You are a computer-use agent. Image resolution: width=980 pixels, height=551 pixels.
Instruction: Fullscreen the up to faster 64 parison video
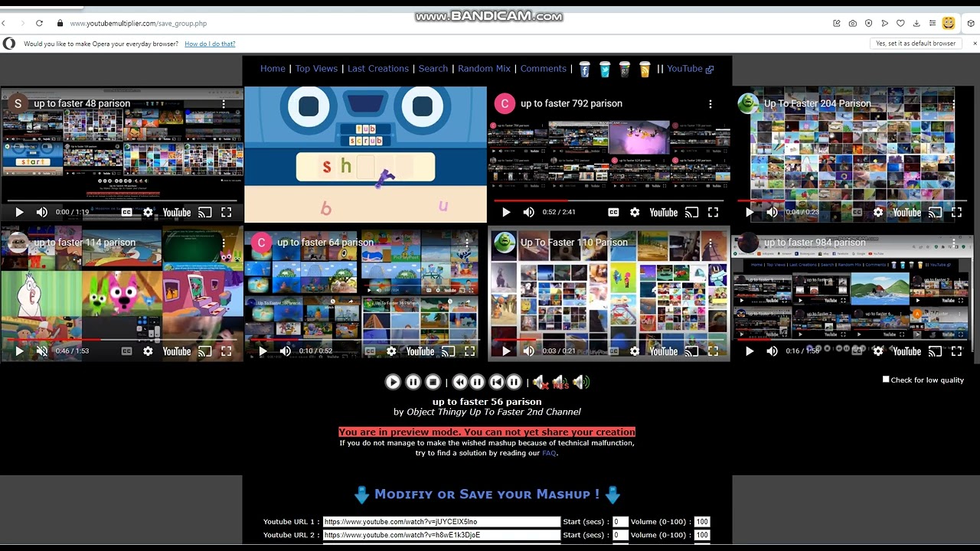coord(470,351)
